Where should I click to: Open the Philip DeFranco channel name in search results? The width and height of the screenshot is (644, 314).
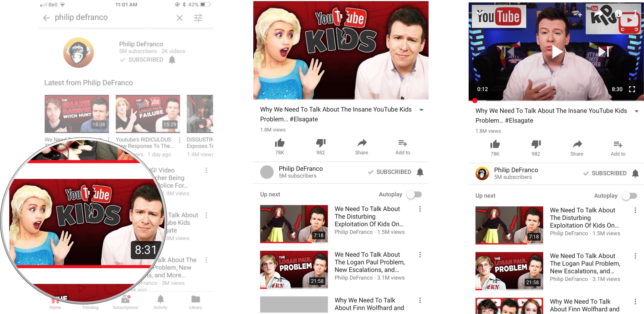pyautogui.click(x=141, y=44)
